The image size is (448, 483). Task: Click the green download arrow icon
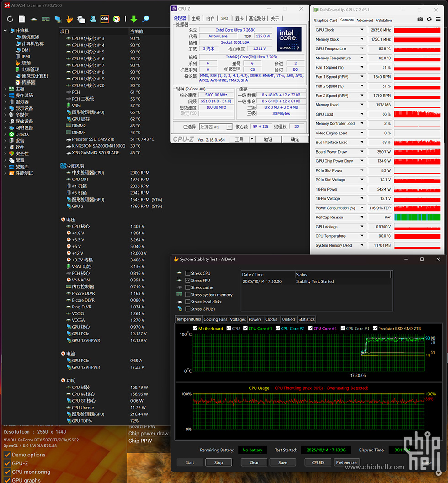tap(133, 19)
